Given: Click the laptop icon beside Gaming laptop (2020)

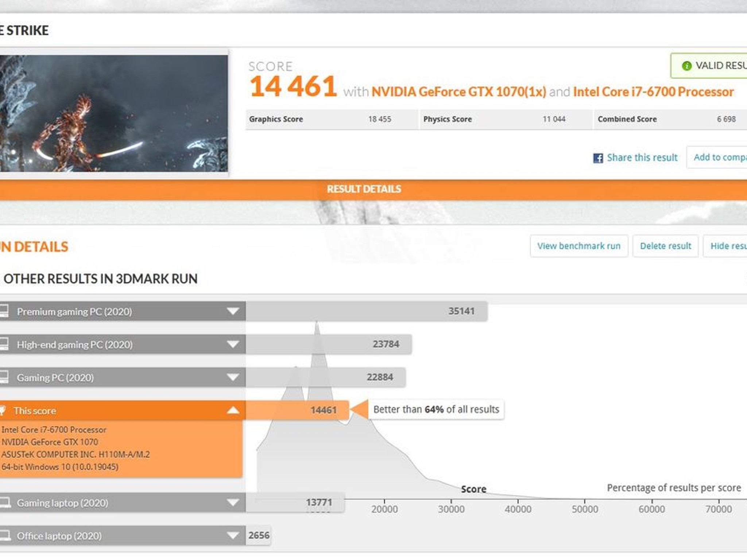Looking at the screenshot, I should pyautogui.click(x=5, y=503).
